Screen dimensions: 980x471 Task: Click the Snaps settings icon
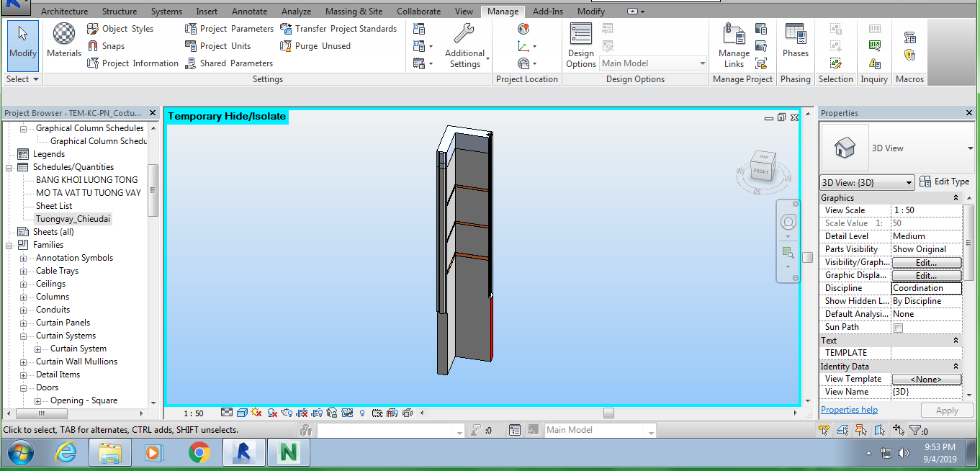click(93, 46)
